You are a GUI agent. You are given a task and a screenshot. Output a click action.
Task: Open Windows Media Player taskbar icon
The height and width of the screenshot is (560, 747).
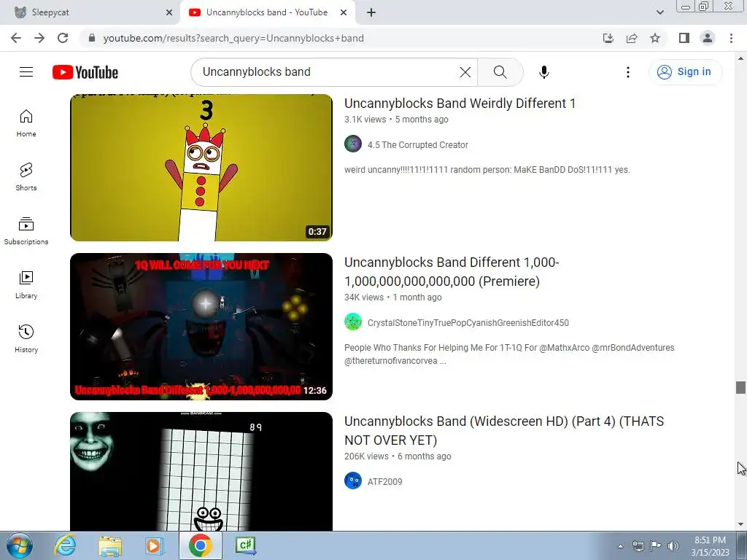155,545
